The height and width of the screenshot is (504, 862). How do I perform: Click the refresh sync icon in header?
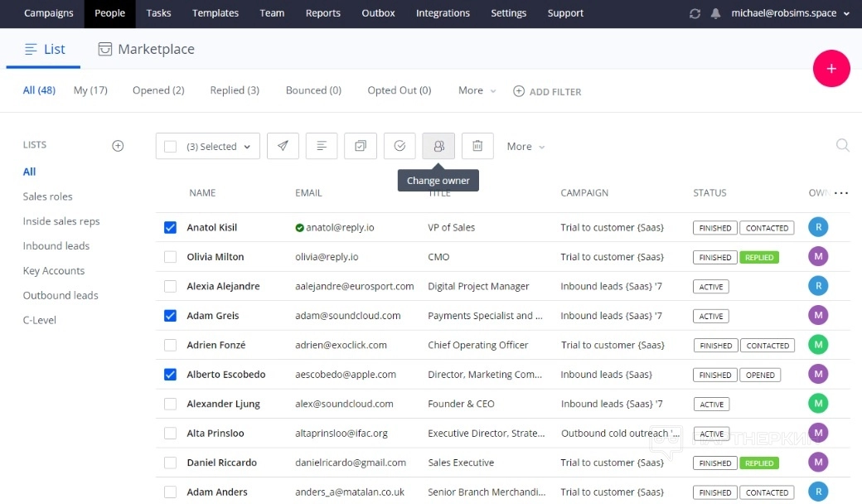tap(695, 13)
